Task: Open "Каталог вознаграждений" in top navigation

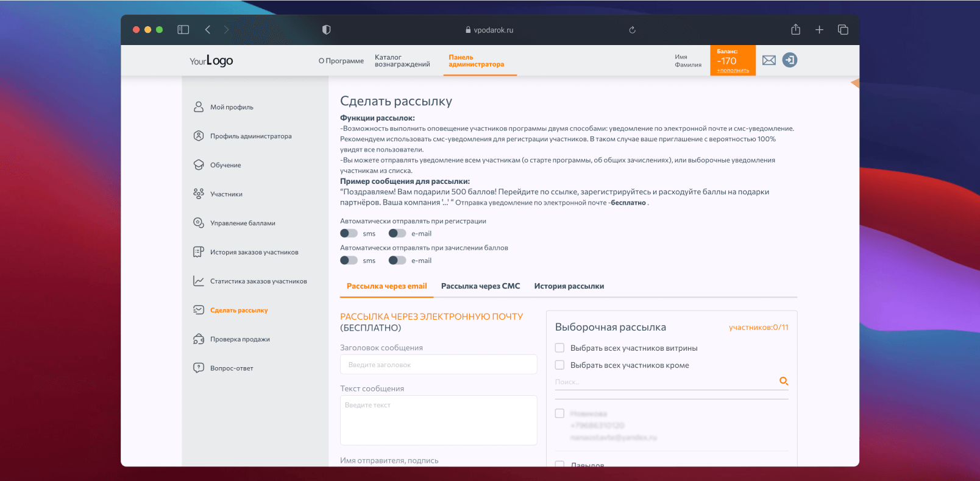Action: pos(402,61)
